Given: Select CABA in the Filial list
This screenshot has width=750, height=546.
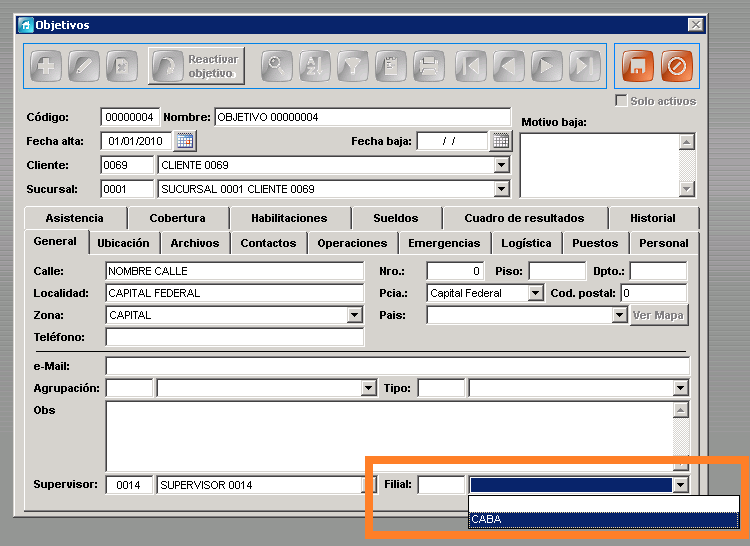Looking at the screenshot, I should (x=604, y=519).
